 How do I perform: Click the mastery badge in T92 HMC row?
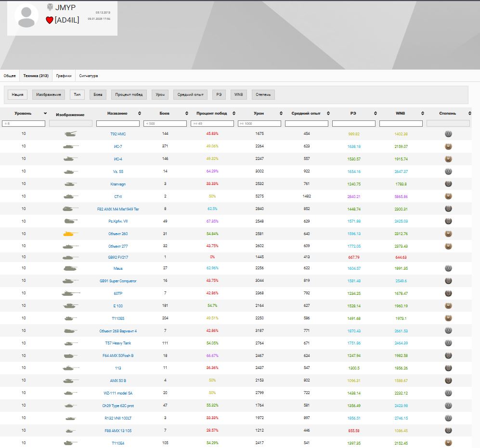(448, 134)
